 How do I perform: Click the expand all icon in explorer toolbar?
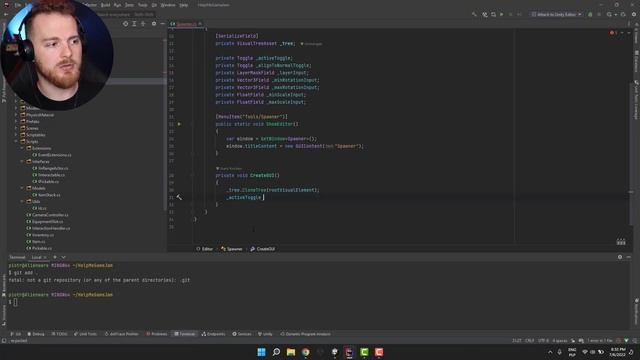point(134,24)
